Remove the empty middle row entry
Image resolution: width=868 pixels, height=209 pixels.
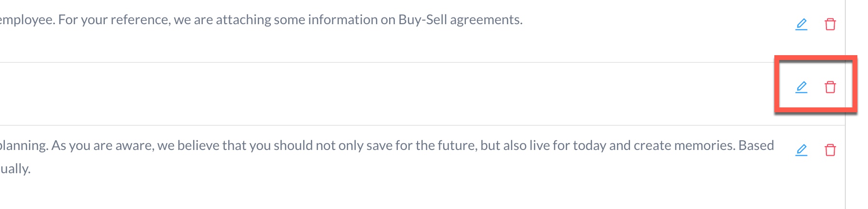(830, 87)
